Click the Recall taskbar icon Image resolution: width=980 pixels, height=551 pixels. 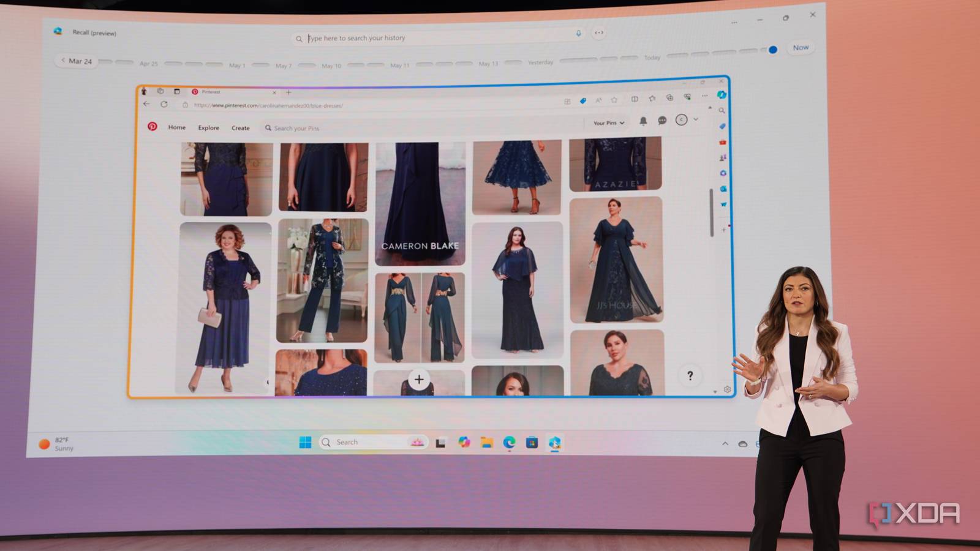pyautogui.click(x=555, y=442)
